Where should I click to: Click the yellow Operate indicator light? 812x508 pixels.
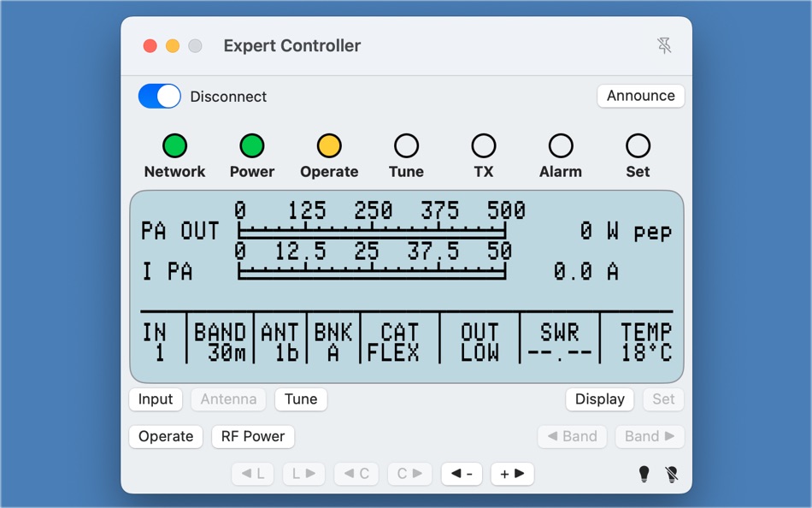(x=329, y=145)
